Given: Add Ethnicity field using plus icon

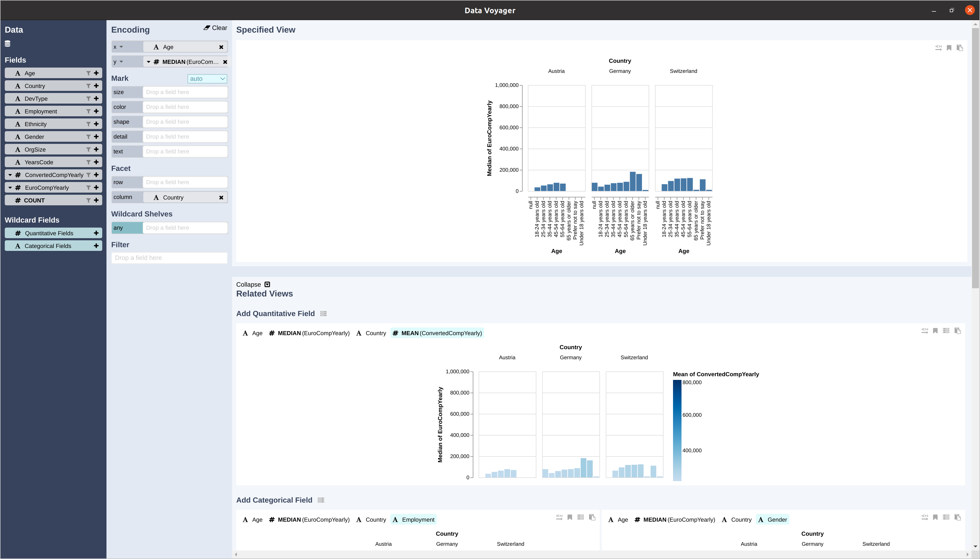Looking at the screenshot, I should pos(96,124).
